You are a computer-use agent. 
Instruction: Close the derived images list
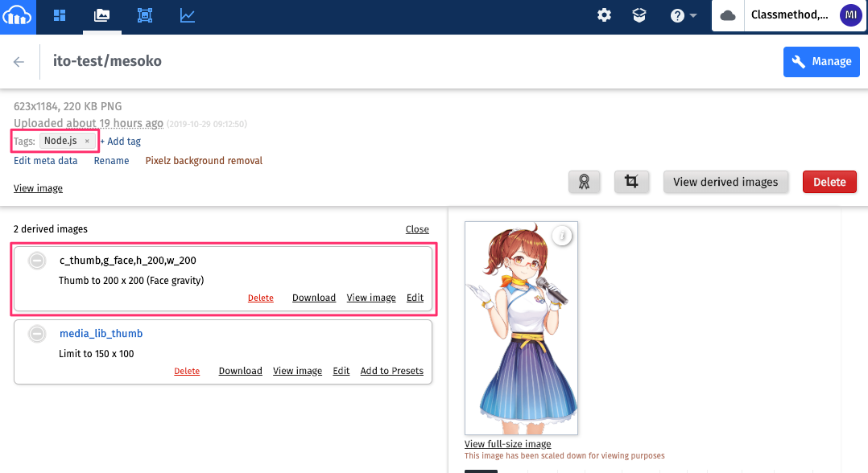click(417, 229)
